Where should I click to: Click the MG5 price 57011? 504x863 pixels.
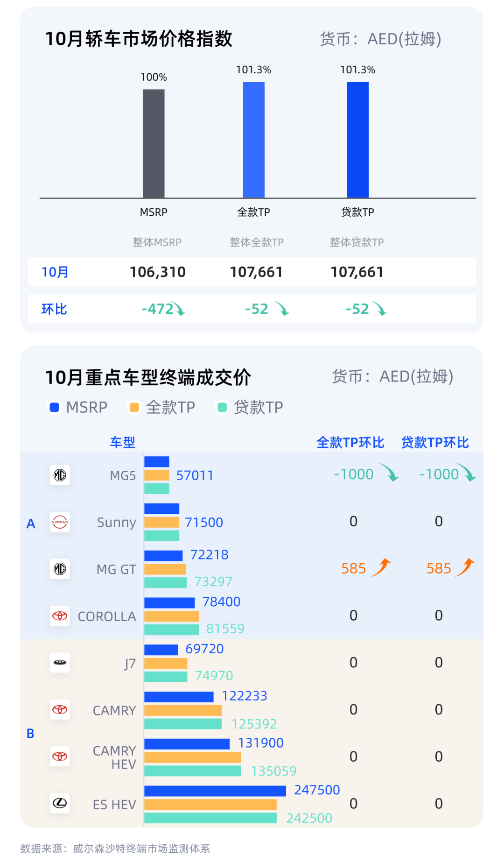[x=195, y=475]
